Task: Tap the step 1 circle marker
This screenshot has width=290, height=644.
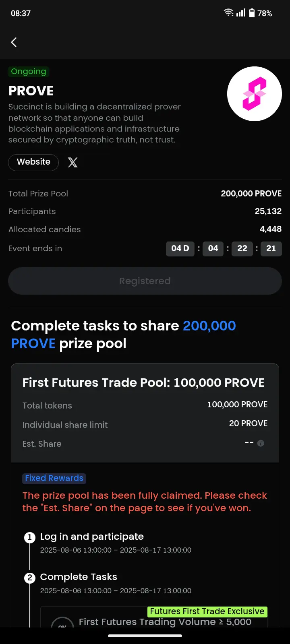Action: pyautogui.click(x=30, y=537)
